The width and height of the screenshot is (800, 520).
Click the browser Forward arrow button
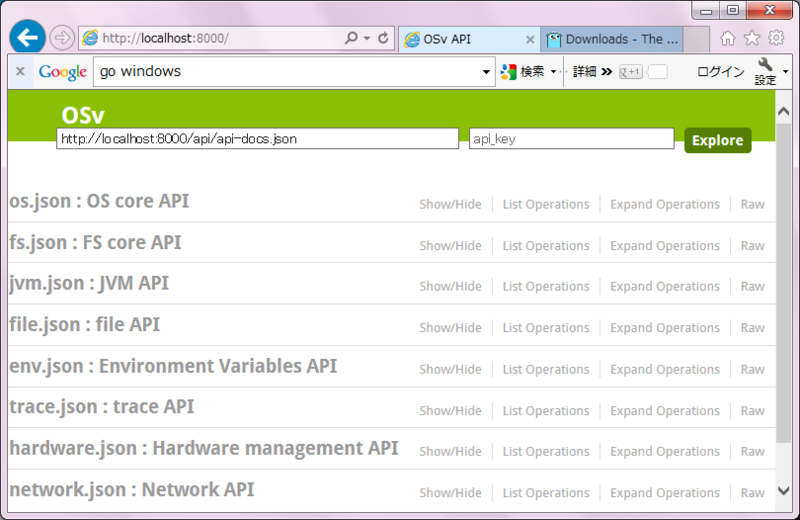(62, 38)
